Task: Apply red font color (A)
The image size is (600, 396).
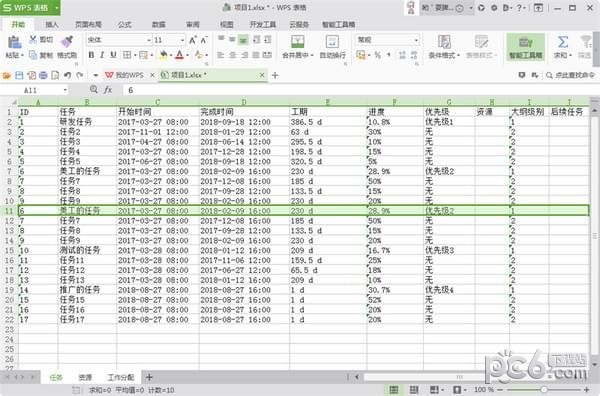Action: pos(179,55)
